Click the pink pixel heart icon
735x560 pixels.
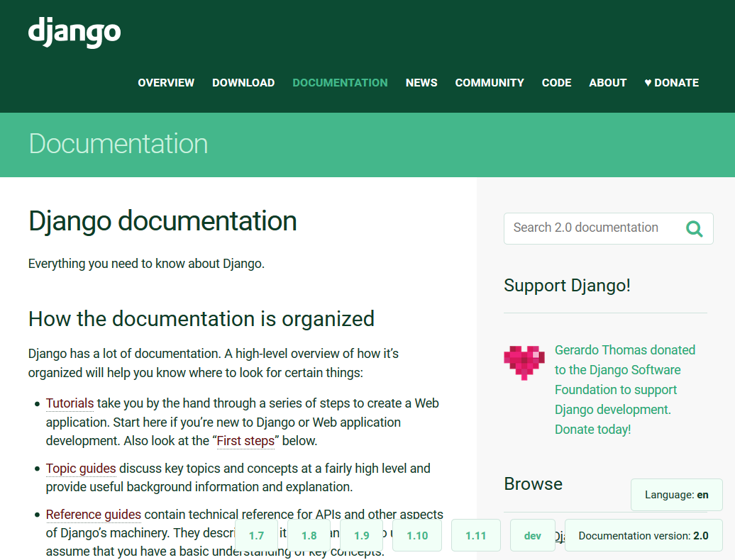524,362
